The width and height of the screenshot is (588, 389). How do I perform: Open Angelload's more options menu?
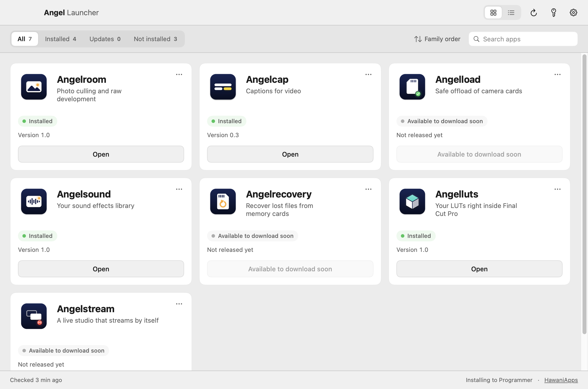point(558,75)
